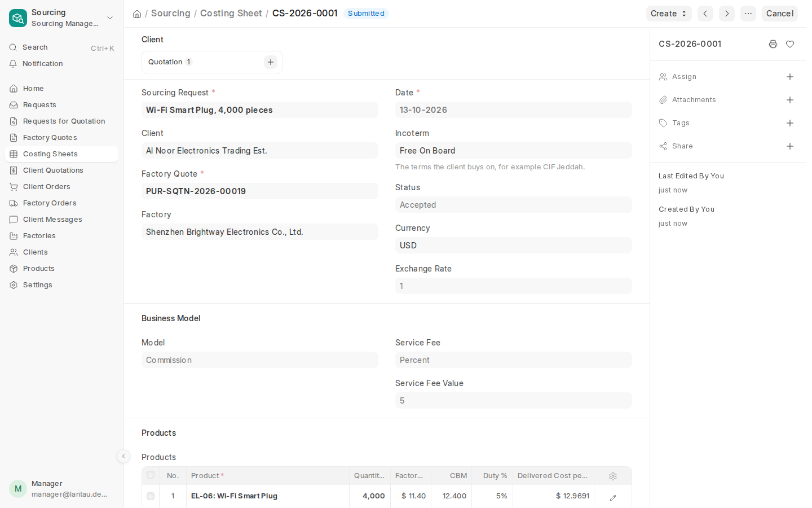Screen dimensions: 812x508
Task: Click the Factory Shenzhen Brightway field
Action: [260, 232]
